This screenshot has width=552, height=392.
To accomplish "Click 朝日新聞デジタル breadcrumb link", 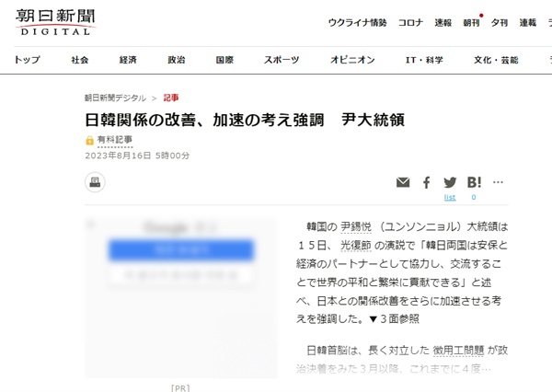I will 115,98.
